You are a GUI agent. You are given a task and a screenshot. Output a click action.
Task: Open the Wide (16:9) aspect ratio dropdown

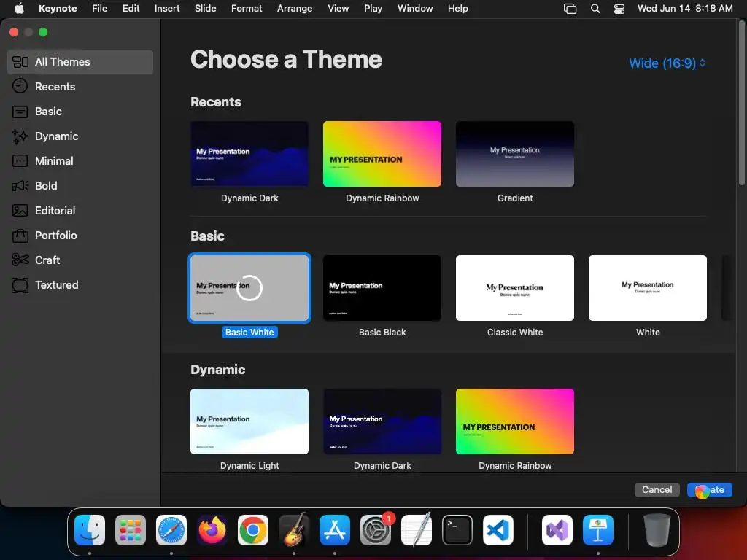(x=667, y=63)
